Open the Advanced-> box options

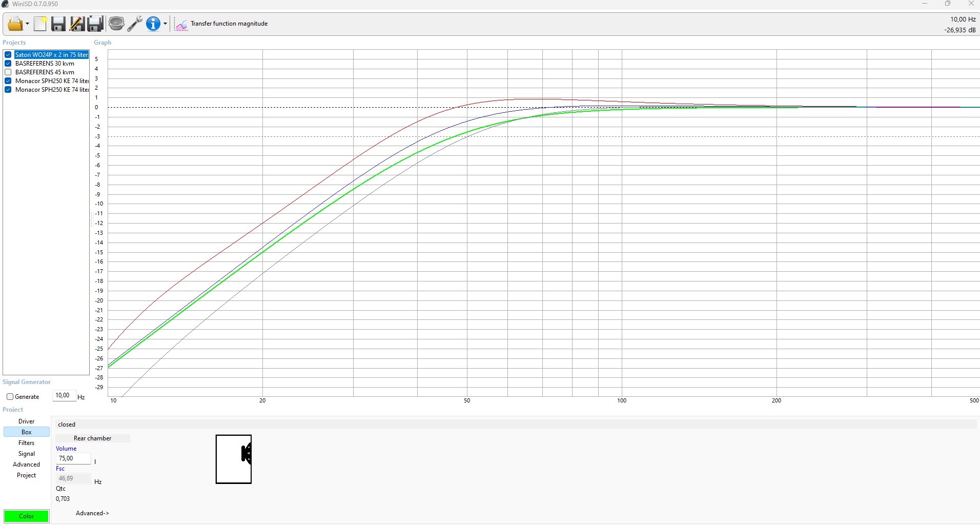point(92,513)
